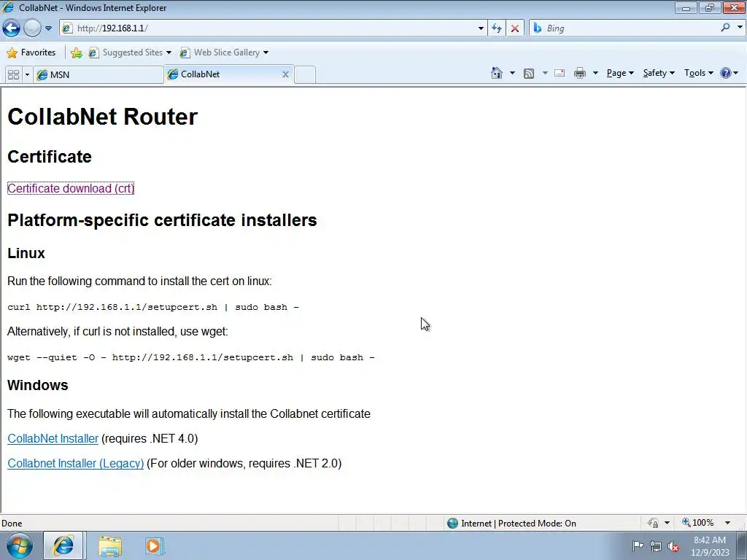This screenshot has height=560, width=747.
Task: Click the Quick Tabs grid icon
Action: (x=13, y=75)
